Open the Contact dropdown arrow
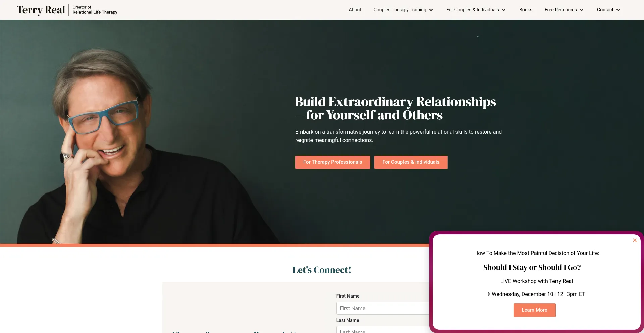The image size is (644, 333). coord(618,10)
